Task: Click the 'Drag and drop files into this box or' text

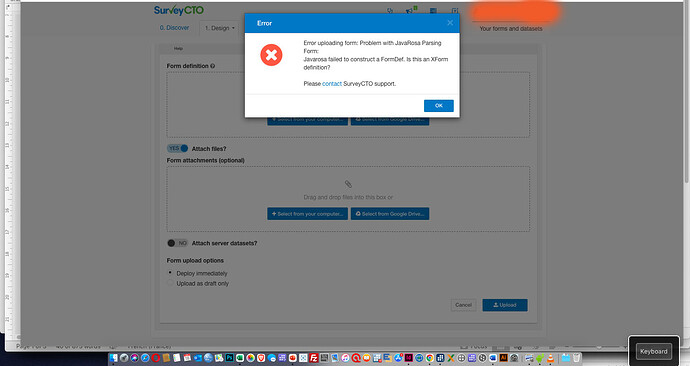Action: (x=348, y=197)
